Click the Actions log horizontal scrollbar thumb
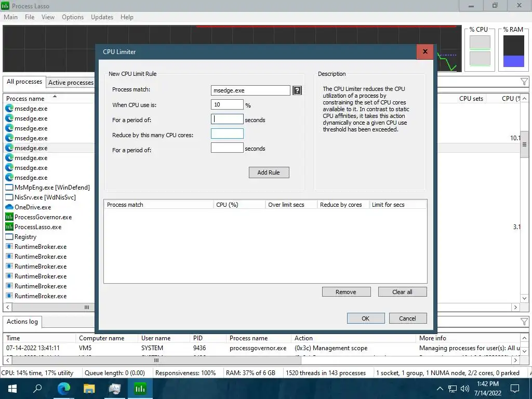Screen dimensions: 532x399 pos(156,361)
